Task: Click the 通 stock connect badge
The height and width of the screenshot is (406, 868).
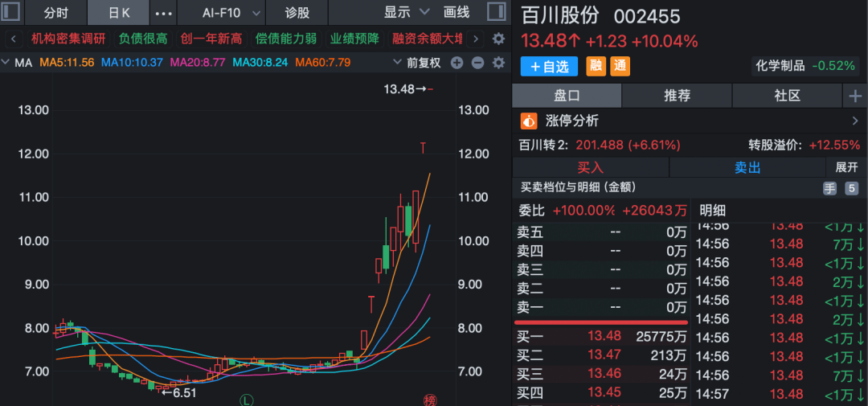Action: 620,67
